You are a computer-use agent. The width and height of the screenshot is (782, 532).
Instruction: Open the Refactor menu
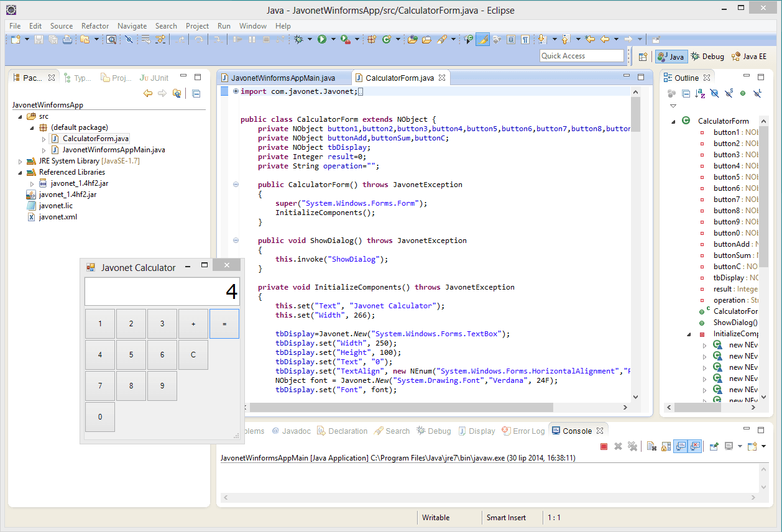(x=95, y=26)
